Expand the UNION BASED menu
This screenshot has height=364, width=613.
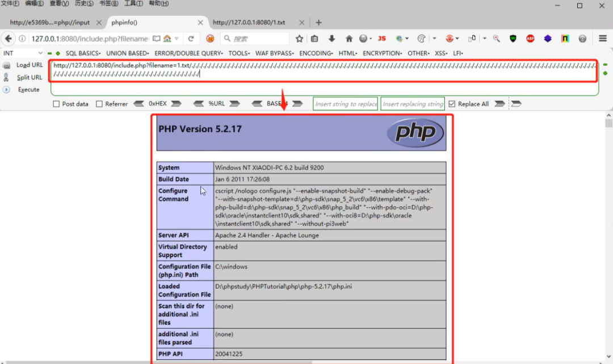pyautogui.click(x=128, y=53)
